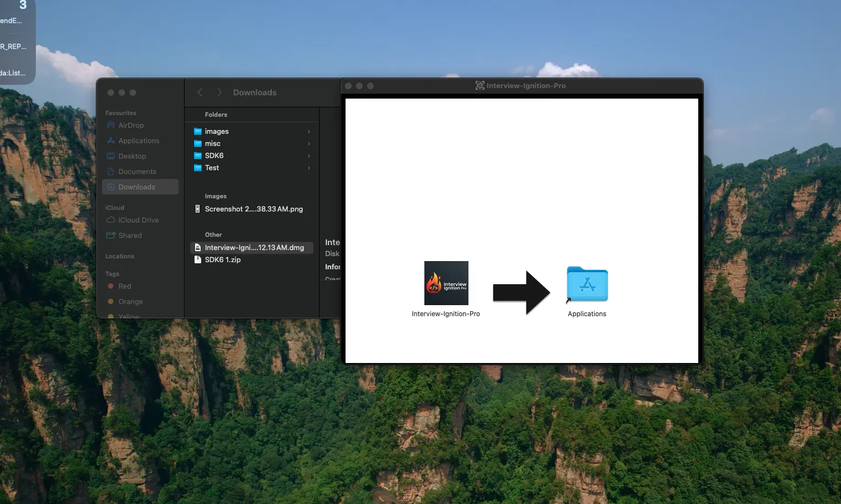
Task: Switch to Downloads in the sidebar
Action: [x=136, y=187]
